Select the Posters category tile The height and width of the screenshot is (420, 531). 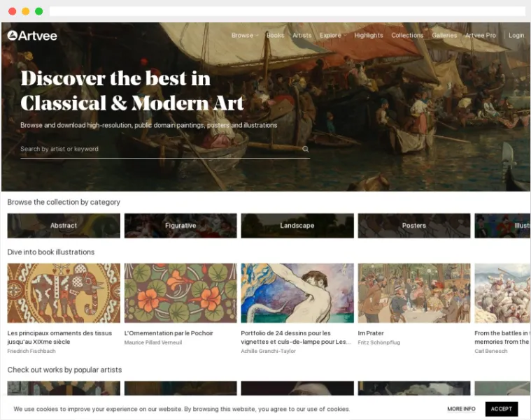pyautogui.click(x=414, y=226)
